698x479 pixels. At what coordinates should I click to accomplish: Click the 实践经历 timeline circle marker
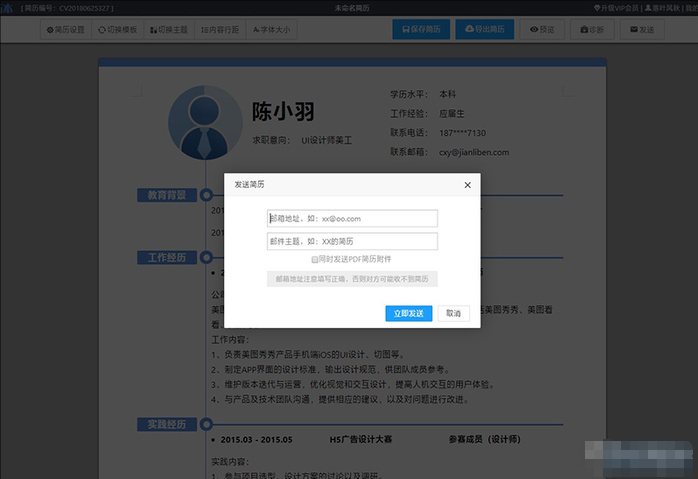pos(206,424)
